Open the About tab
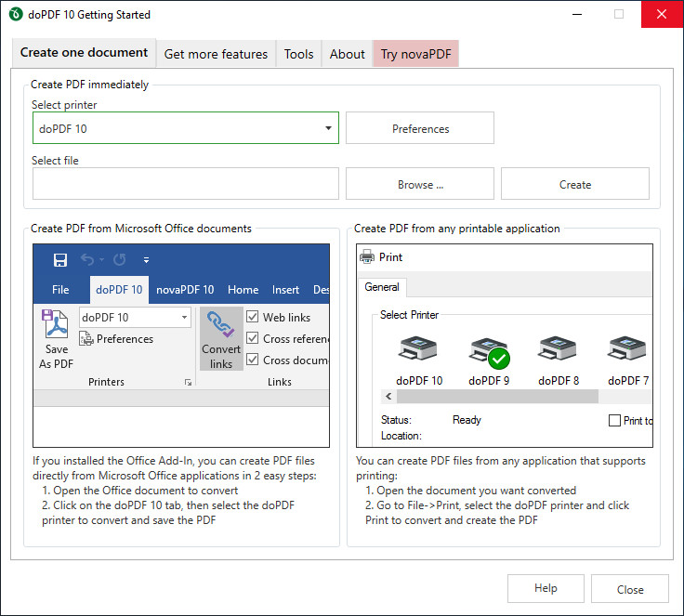This screenshot has width=684, height=616. tap(348, 54)
